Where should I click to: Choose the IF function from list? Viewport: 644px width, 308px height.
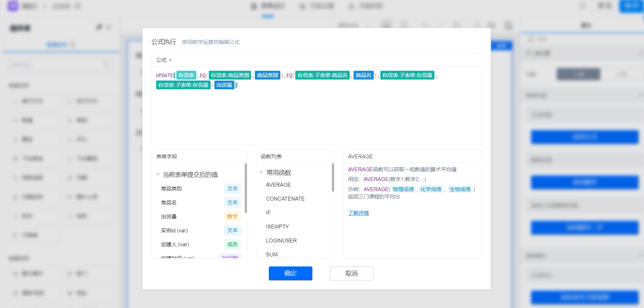(x=268, y=213)
